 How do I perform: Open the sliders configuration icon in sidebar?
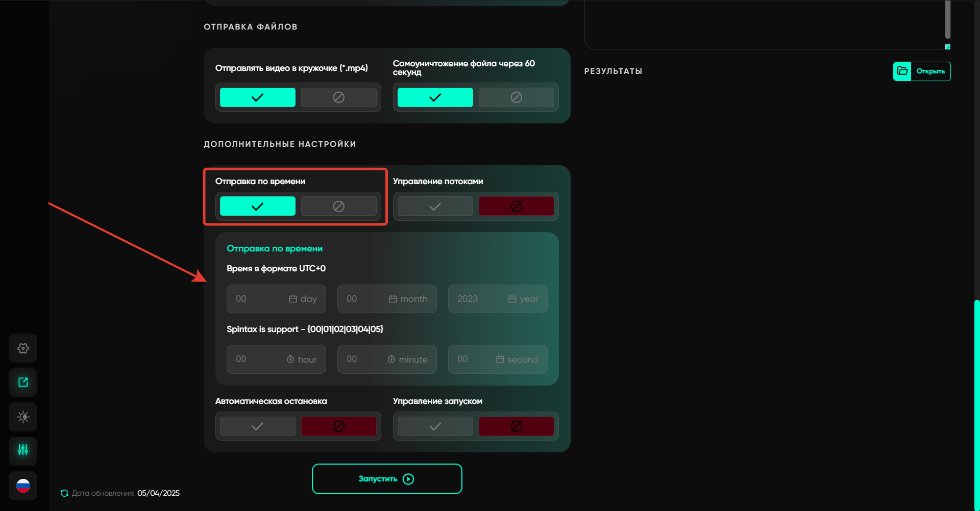23,450
